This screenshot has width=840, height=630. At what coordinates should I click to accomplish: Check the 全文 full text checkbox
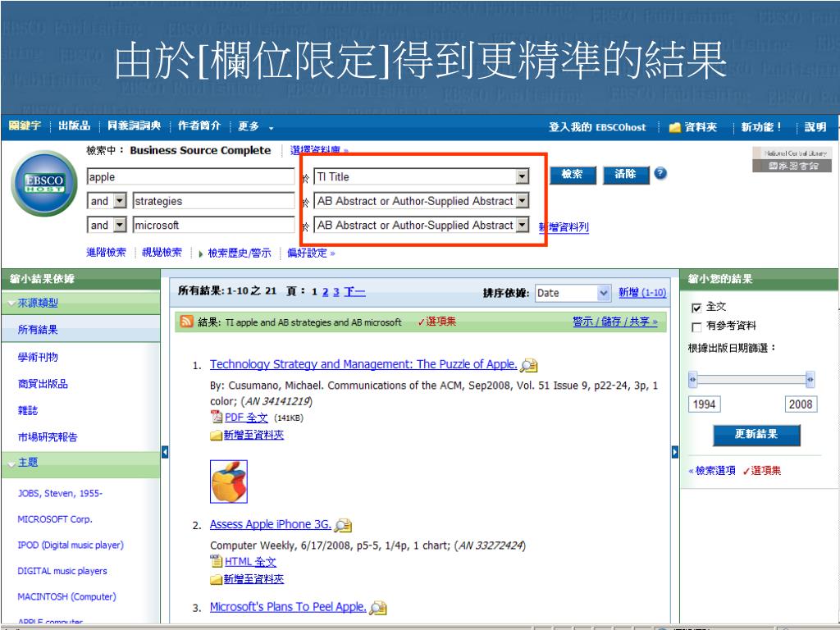pyautogui.click(x=696, y=308)
